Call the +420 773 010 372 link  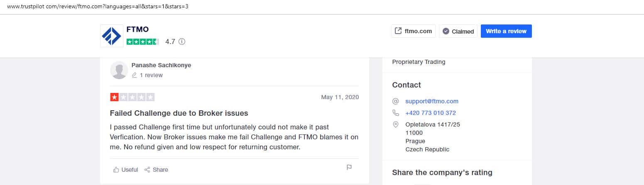pos(431,113)
